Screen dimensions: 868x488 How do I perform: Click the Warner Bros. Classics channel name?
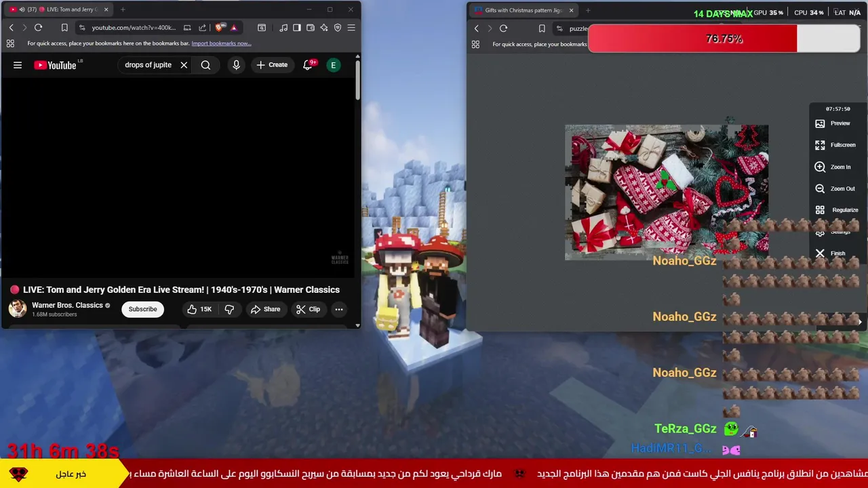(67, 305)
